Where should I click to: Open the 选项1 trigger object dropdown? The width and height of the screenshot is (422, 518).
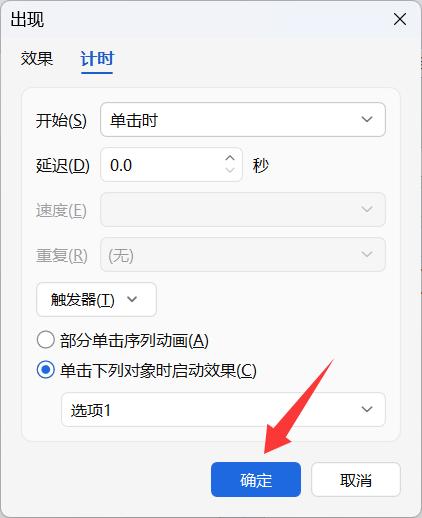tap(223, 410)
